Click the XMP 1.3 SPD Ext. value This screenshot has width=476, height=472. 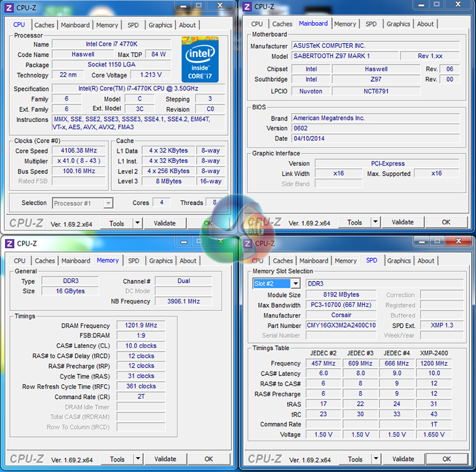click(442, 325)
